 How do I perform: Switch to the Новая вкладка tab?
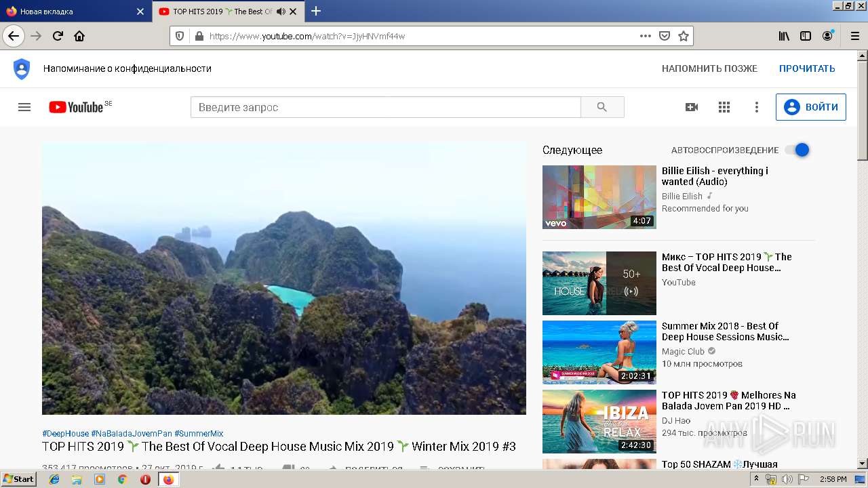75,12
